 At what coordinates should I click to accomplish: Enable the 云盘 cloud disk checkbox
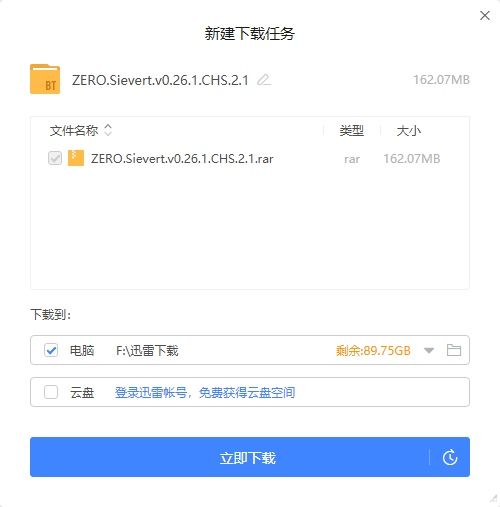pos(51,392)
